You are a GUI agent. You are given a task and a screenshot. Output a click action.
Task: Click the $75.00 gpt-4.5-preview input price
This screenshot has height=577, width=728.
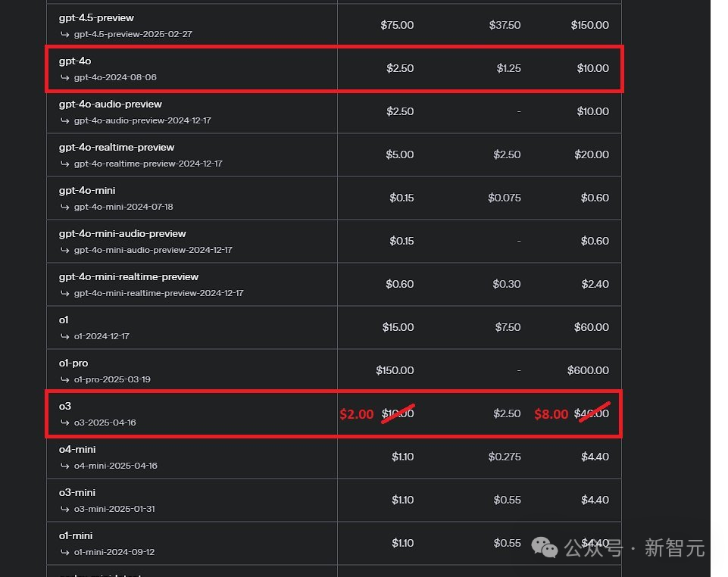397,25
